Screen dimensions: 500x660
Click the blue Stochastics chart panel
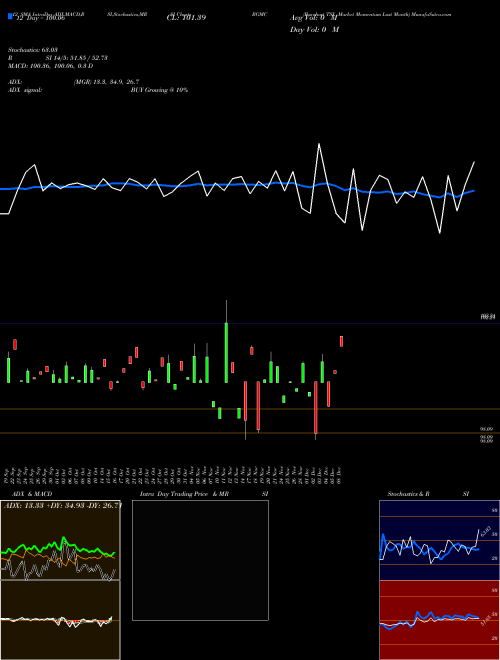[x=439, y=540]
